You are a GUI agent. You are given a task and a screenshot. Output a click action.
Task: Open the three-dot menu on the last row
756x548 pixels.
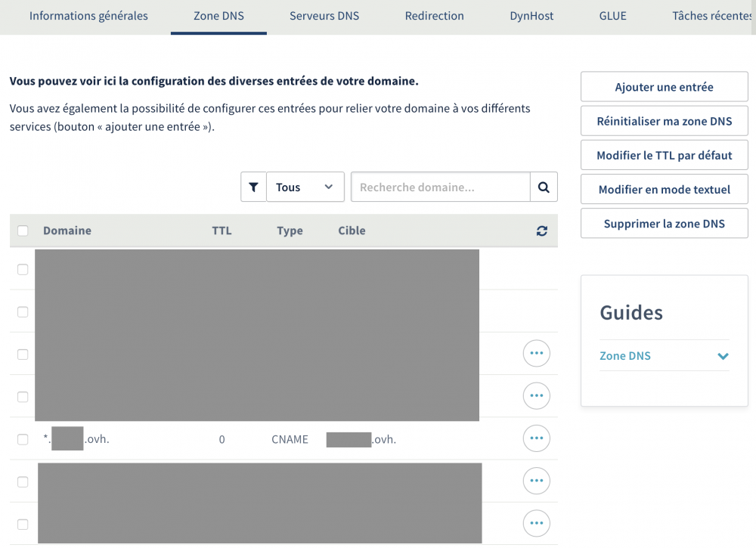click(x=536, y=523)
